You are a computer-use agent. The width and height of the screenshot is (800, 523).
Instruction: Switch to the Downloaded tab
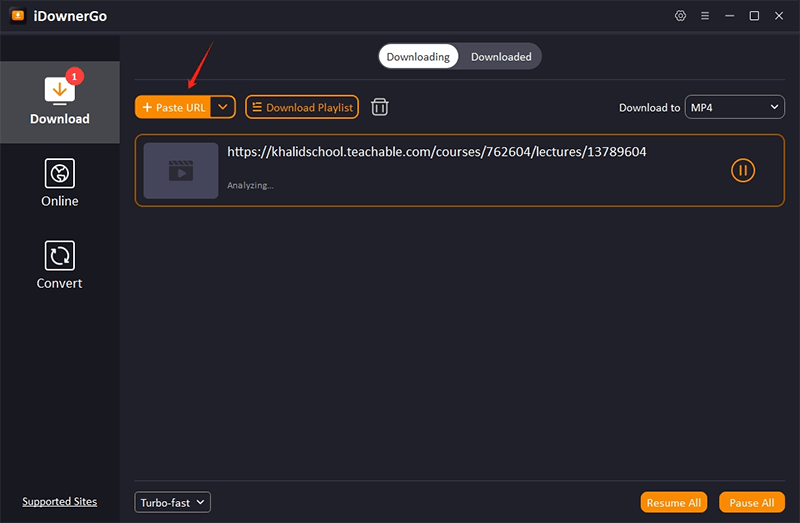click(501, 57)
